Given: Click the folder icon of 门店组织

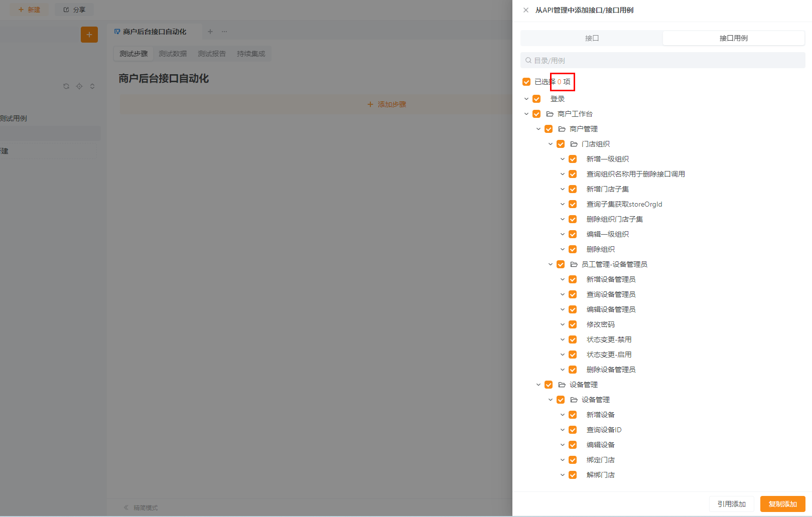Looking at the screenshot, I should pos(574,144).
